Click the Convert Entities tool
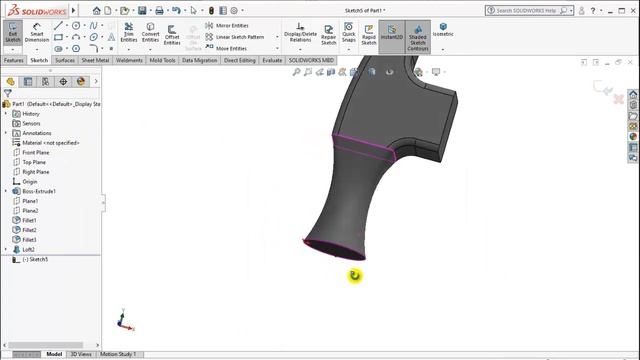 click(150, 32)
